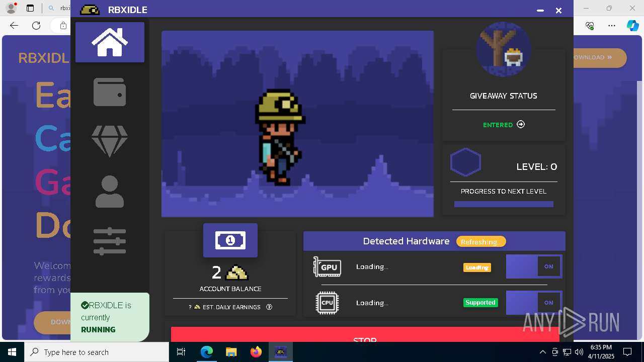Click the pixel miner character scene
Screen dimensions: 644x362
(297, 124)
